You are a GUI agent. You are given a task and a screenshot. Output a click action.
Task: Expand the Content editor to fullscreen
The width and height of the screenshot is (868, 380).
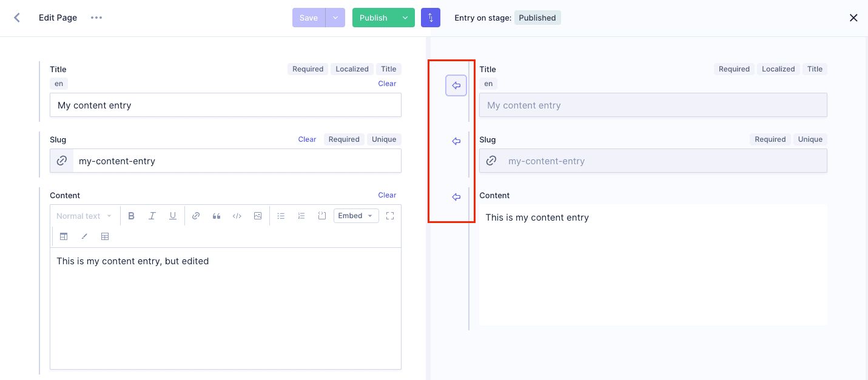pos(390,216)
